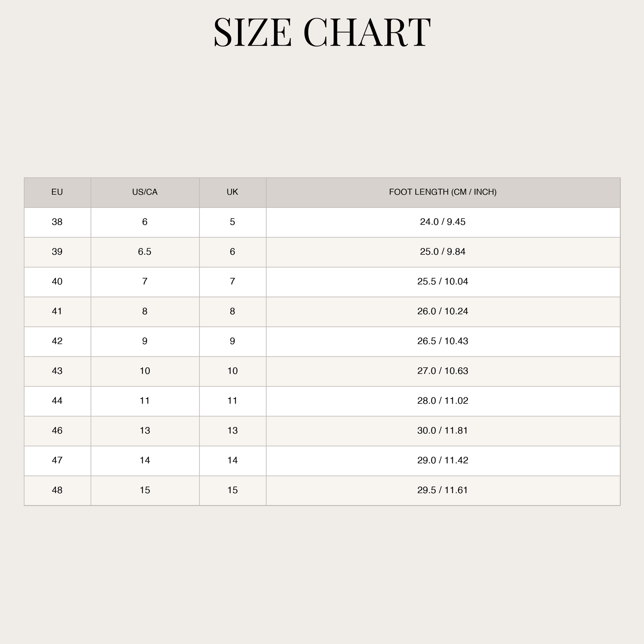This screenshot has width=644, height=644.
Task: Click EU size 46 cell
Action: (x=57, y=431)
